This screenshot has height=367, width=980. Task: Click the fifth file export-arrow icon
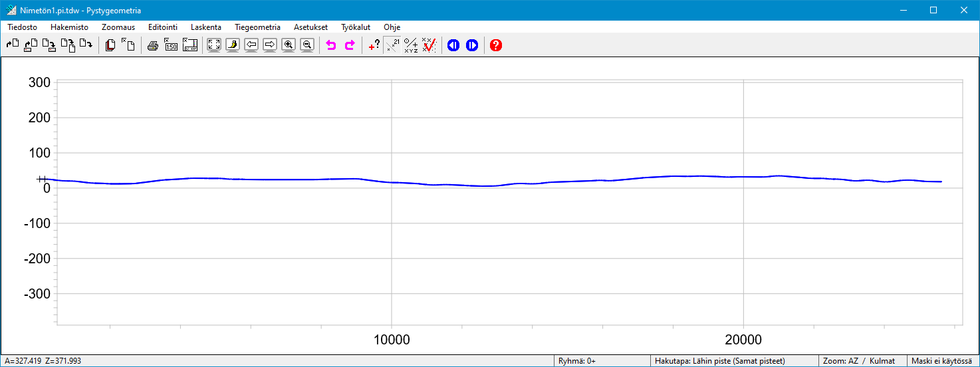[86, 45]
